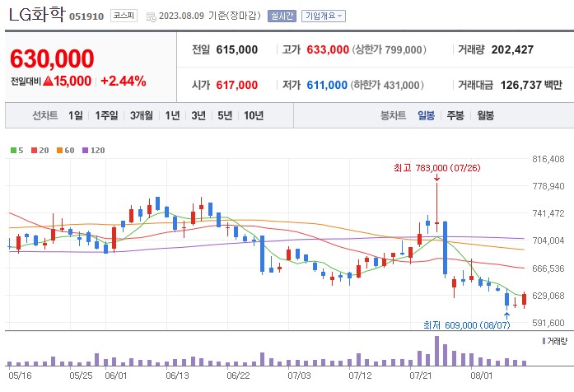Click the 07/21 date axis label
The image size is (574, 392).
point(420,376)
